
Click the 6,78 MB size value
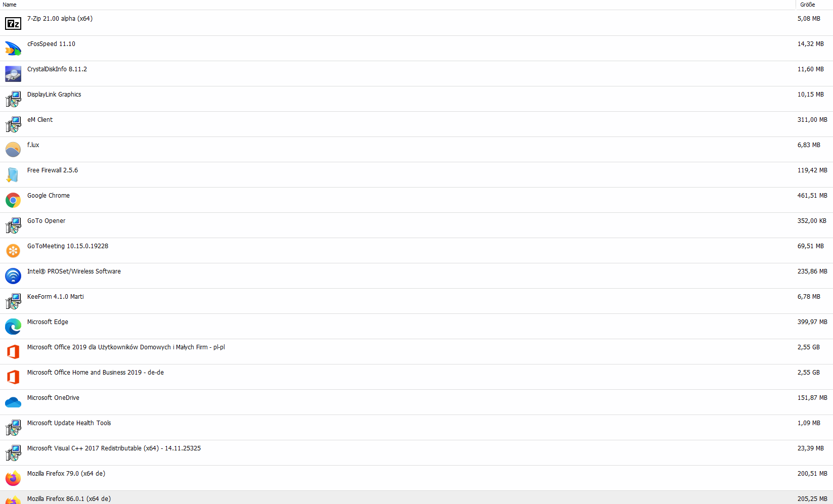point(809,297)
